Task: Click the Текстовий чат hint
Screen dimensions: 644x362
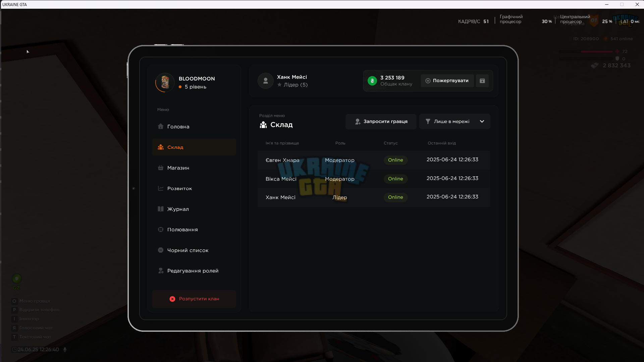Action: [x=31, y=337]
